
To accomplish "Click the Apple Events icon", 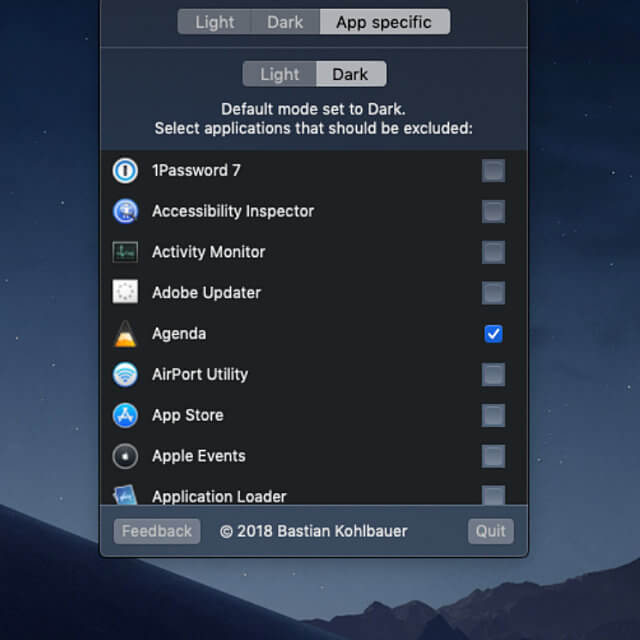I will (125, 456).
